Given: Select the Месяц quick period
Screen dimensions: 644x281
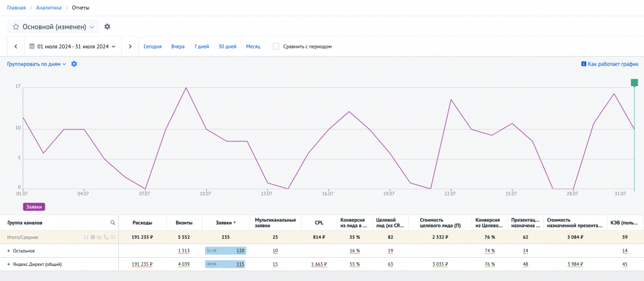Looking at the screenshot, I should 253,47.
